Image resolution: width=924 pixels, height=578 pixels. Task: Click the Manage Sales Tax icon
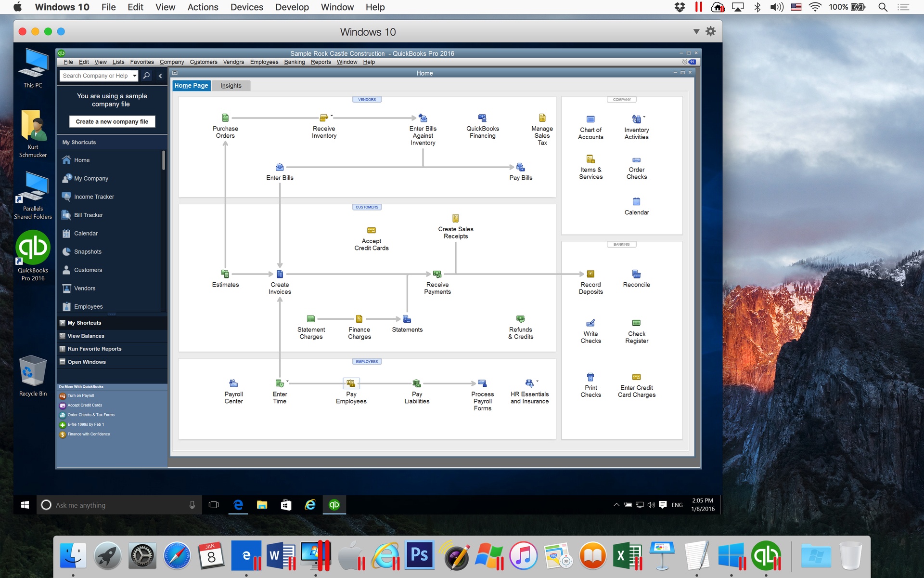(542, 118)
